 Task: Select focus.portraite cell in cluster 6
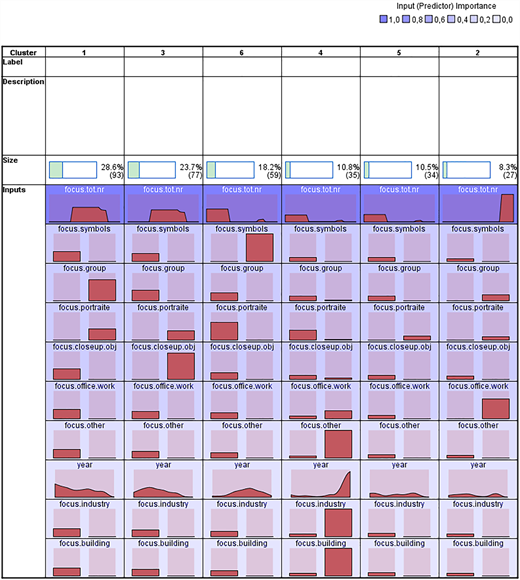[242, 322]
